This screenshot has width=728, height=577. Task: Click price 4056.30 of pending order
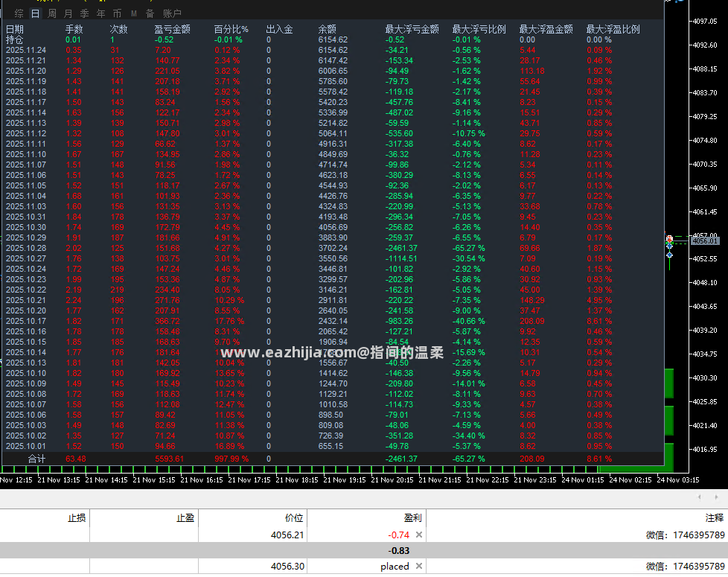287,566
